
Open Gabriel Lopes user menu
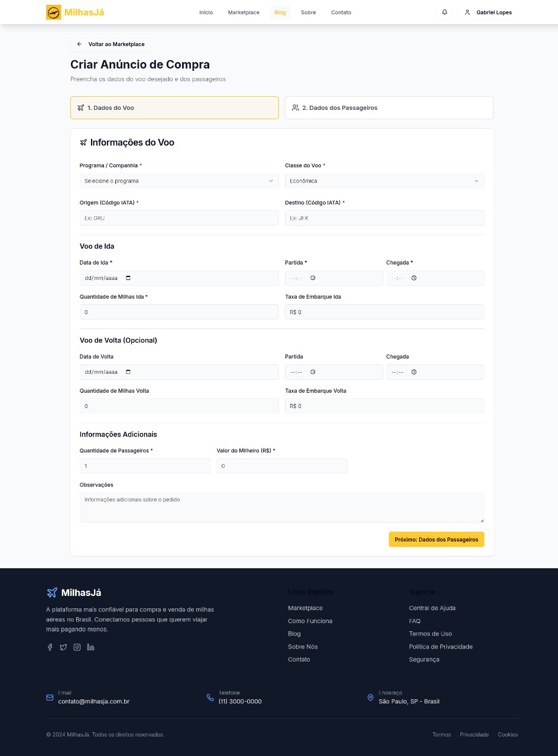[x=488, y=12]
